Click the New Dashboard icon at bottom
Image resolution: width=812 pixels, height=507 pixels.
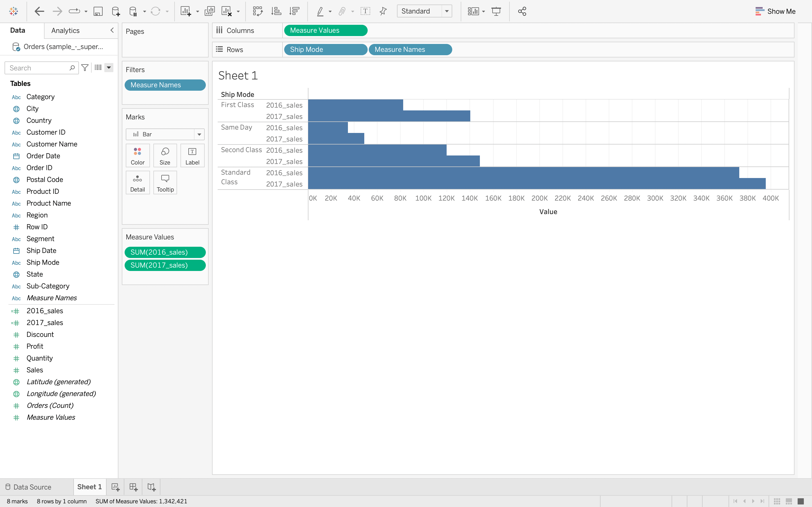133,487
